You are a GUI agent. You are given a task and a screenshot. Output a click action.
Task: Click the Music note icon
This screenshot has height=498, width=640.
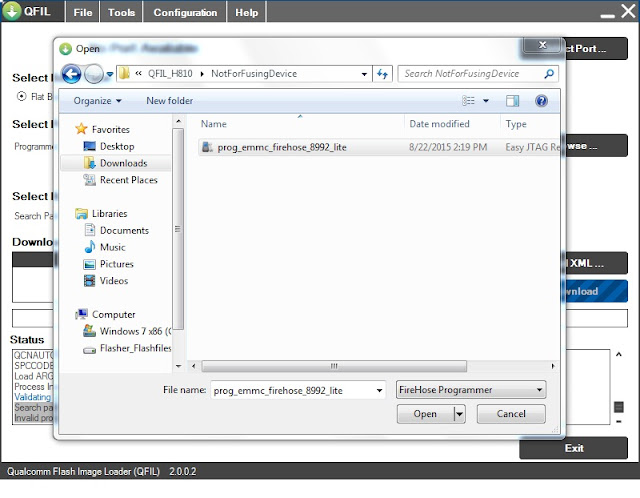[x=89, y=247]
